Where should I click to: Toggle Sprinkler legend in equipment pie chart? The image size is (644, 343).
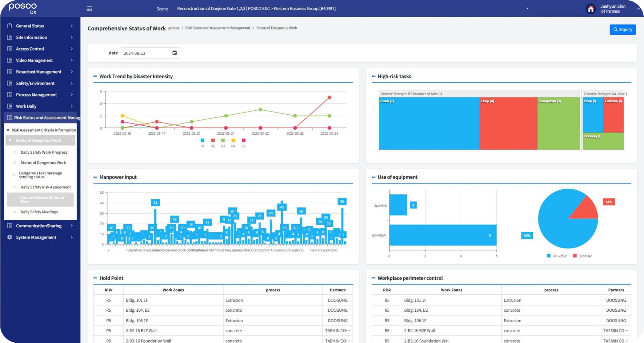pyautogui.click(x=582, y=256)
